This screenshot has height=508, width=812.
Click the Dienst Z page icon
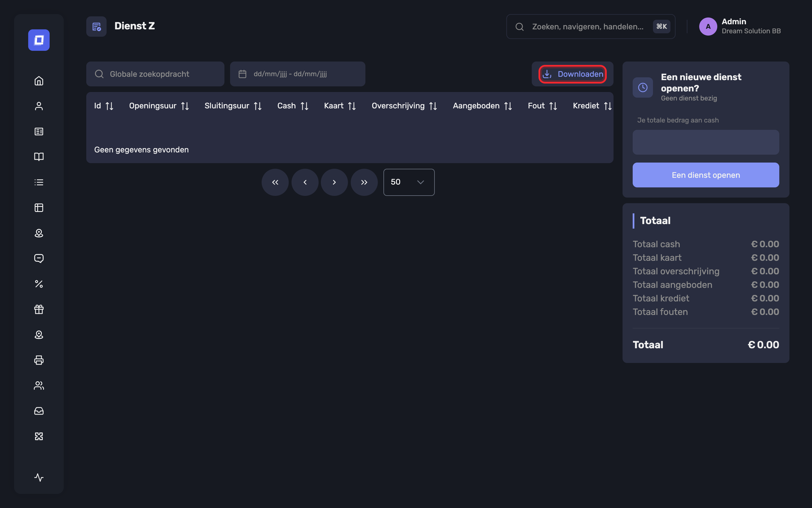click(x=96, y=27)
